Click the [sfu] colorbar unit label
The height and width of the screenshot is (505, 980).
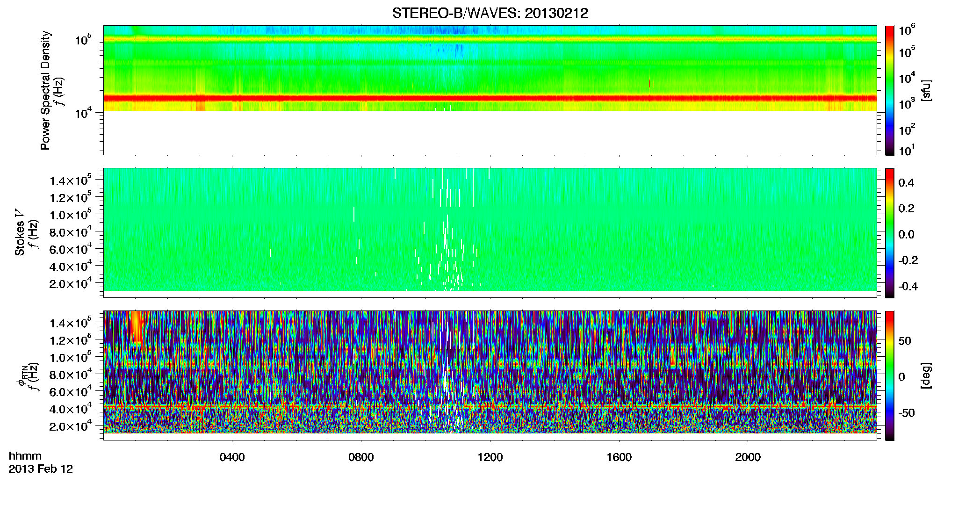pos(927,90)
